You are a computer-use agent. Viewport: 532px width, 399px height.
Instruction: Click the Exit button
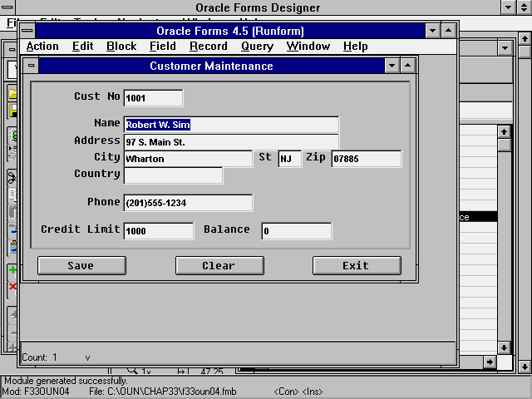pos(355,265)
